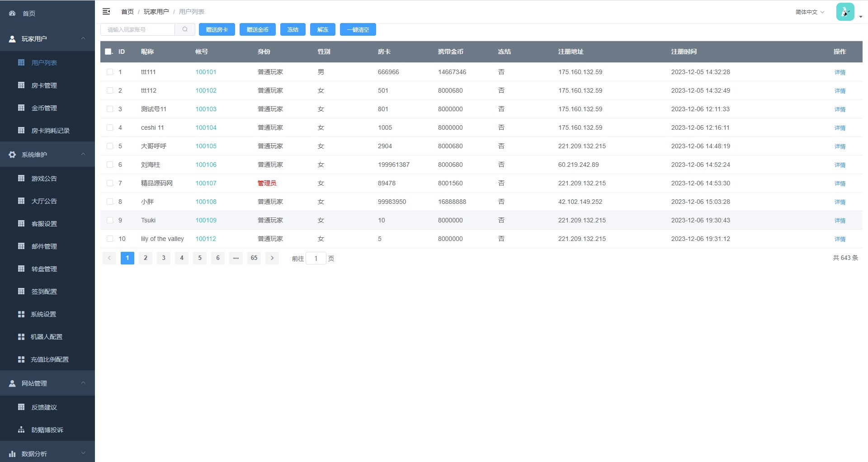Select the checkbox for user Tsuki

(110, 220)
